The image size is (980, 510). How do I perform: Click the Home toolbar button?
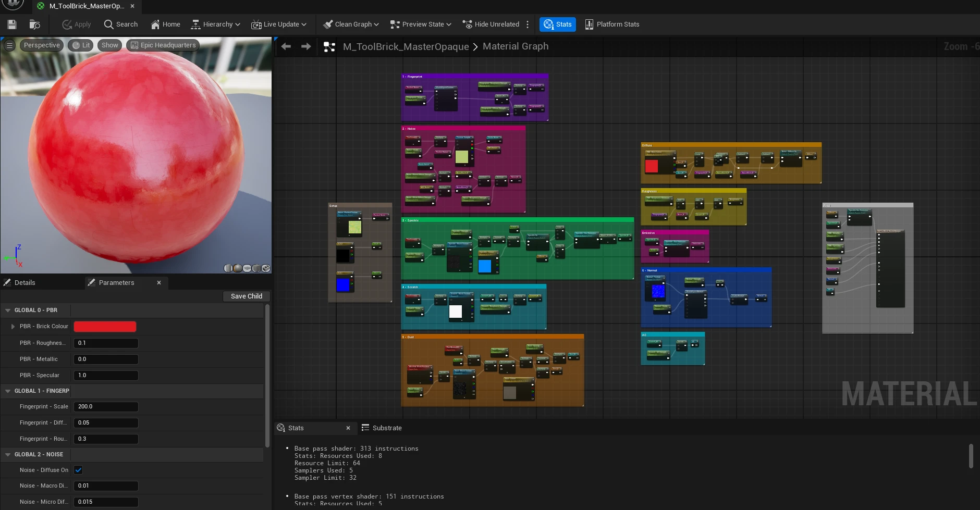[165, 24]
